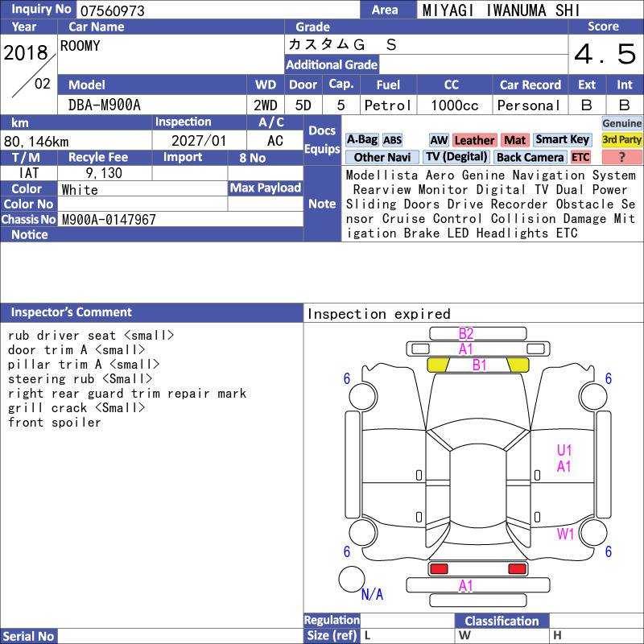Click the ABS equipment badge

[x=392, y=140]
